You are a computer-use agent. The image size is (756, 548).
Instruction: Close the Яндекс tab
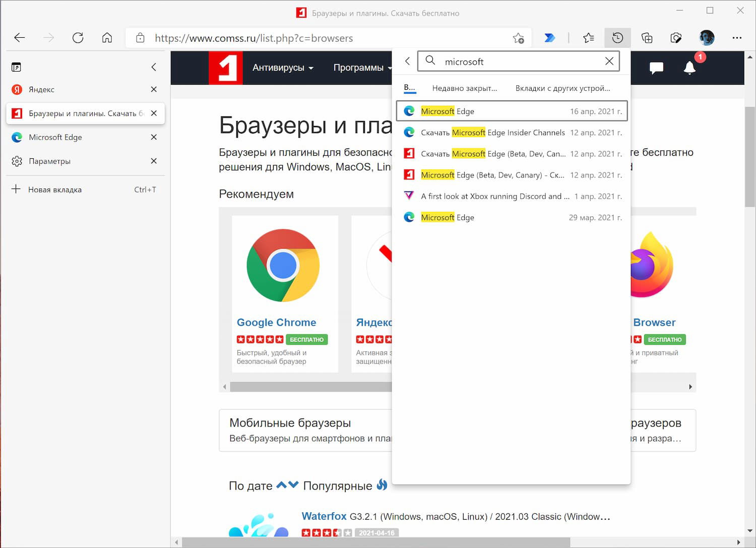[x=154, y=89]
